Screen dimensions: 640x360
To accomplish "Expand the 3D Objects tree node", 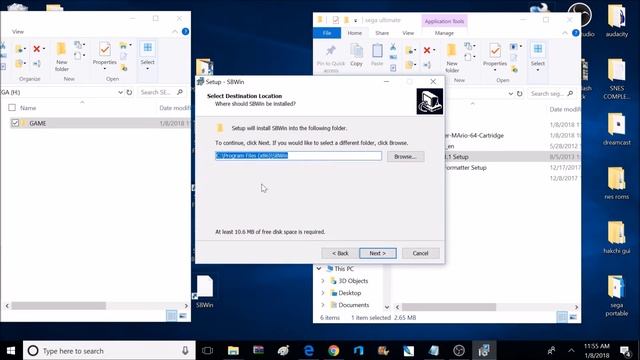I will click(x=323, y=281).
